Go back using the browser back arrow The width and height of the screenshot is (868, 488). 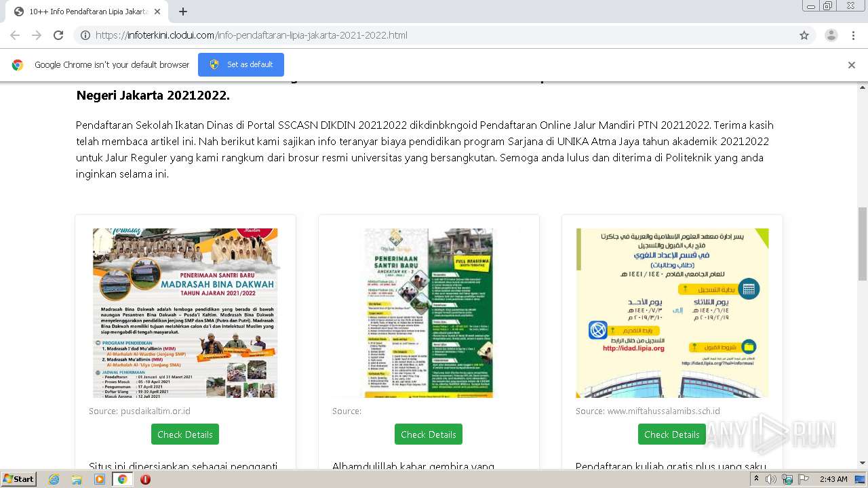coord(15,35)
